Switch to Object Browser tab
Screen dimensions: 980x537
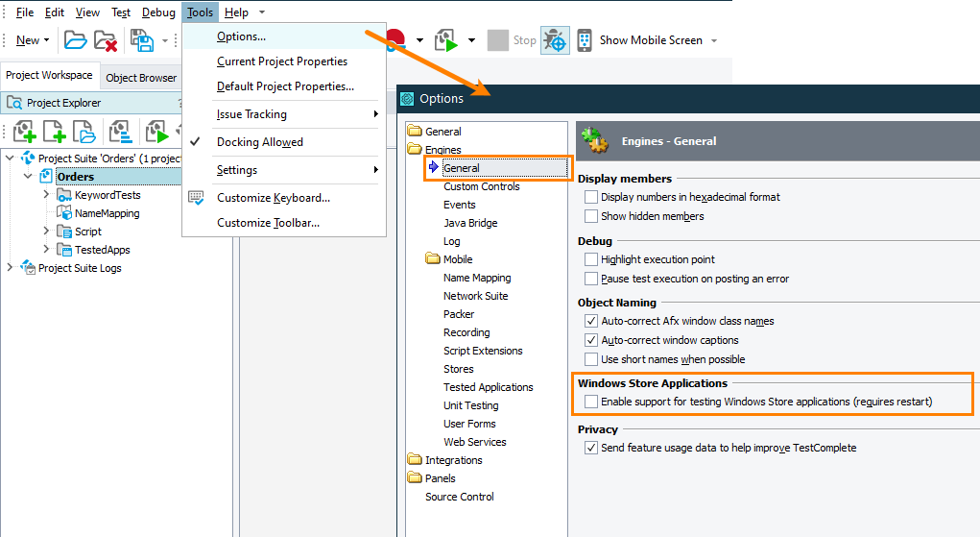tap(141, 78)
